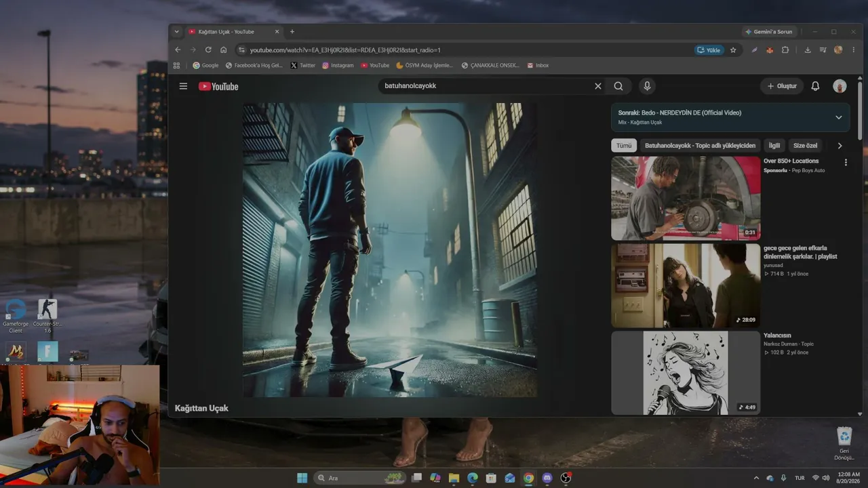Filter by Batuhanolcayokk - Topic uploads

700,146
